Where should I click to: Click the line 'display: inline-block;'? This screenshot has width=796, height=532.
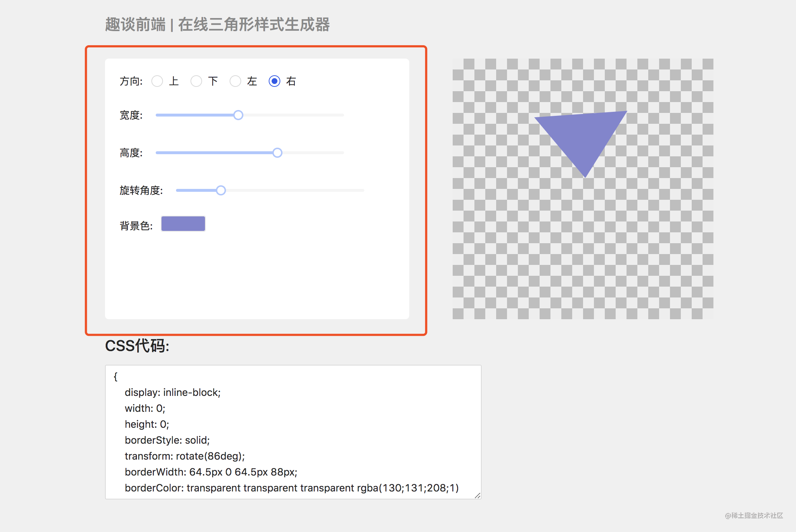point(173,392)
